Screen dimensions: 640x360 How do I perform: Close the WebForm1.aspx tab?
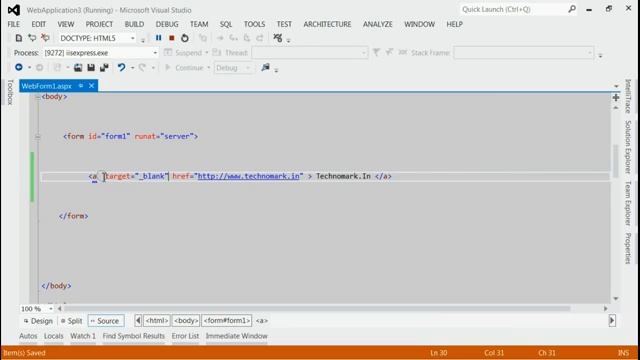pyautogui.click(x=91, y=86)
